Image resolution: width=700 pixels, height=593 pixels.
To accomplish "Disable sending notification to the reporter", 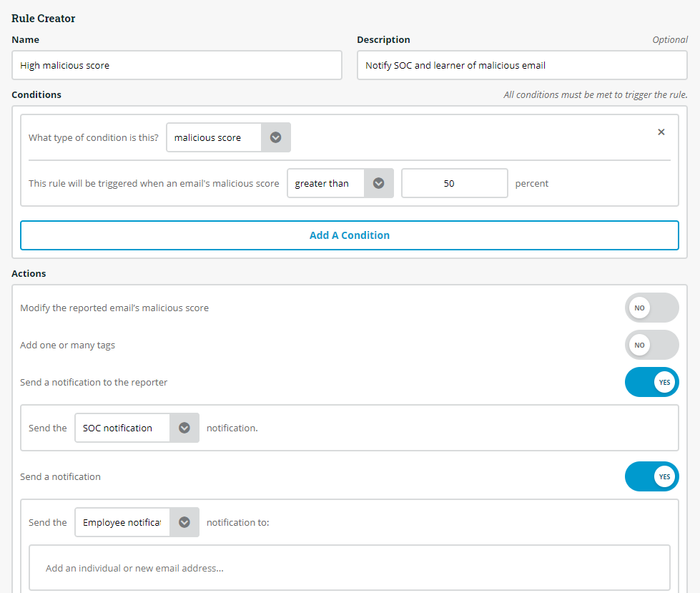I will (651, 383).
